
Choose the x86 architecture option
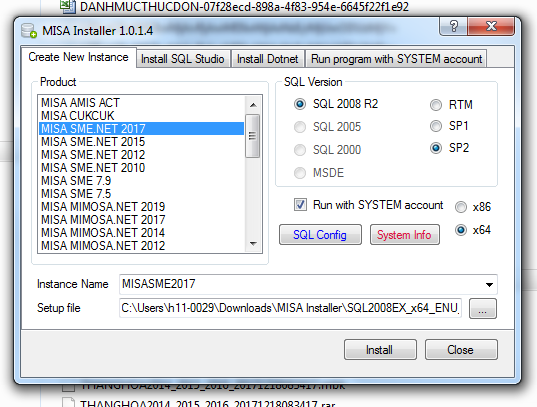point(461,207)
